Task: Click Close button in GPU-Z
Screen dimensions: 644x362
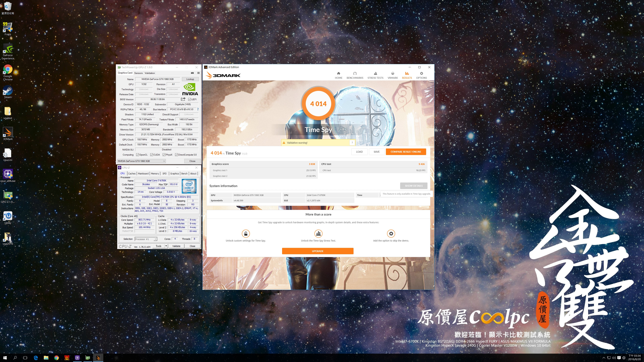Action: point(192,161)
